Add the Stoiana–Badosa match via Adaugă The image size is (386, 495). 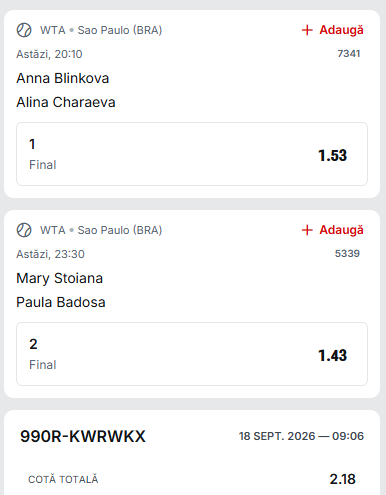[x=332, y=230]
